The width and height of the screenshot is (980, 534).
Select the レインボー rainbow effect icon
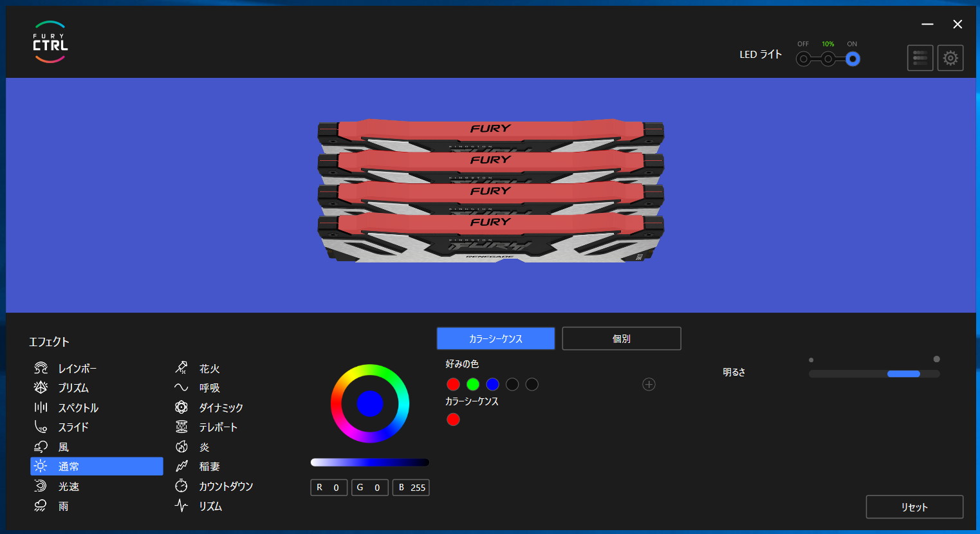(x=41, y=368)
